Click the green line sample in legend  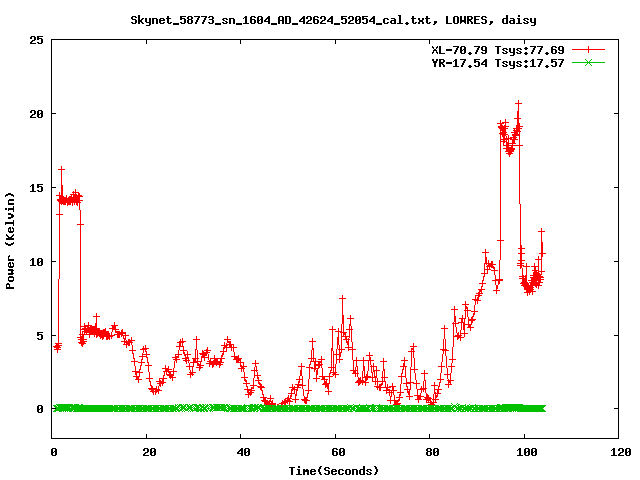click(x=588, y=62)
